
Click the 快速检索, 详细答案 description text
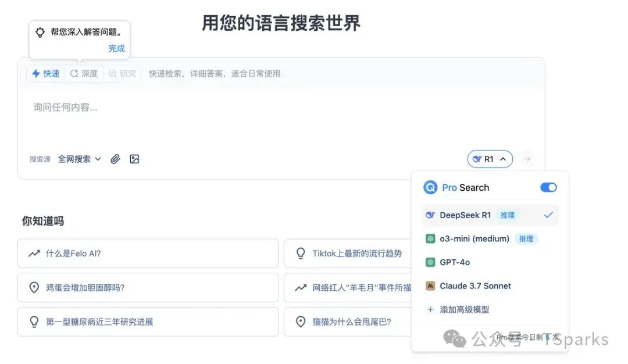coord(214,74)
